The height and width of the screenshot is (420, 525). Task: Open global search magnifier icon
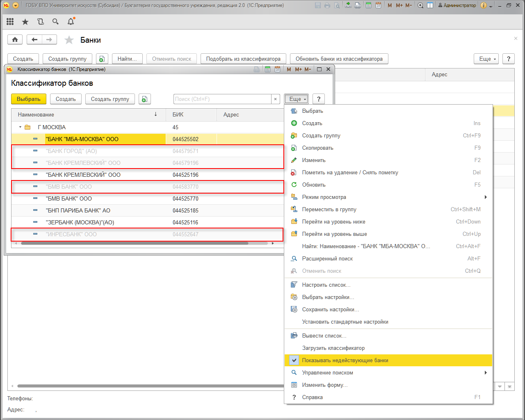(55, 22)
